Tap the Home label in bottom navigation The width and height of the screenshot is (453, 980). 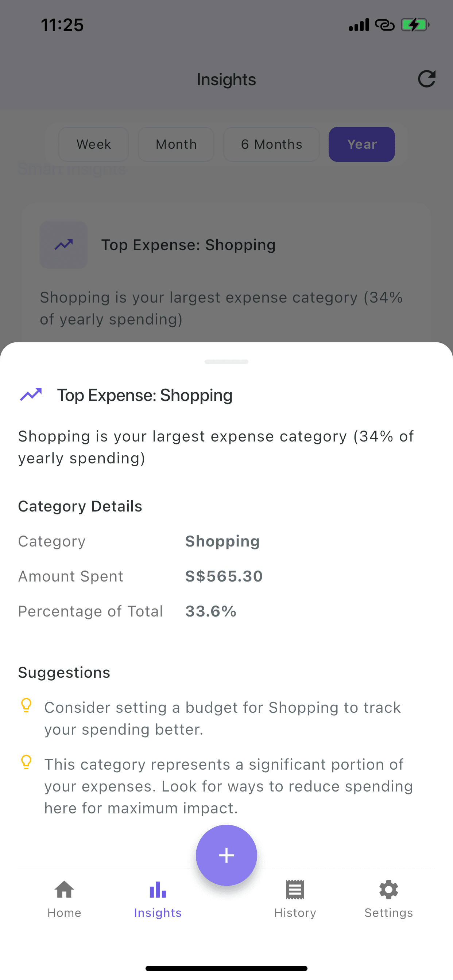pos(63,912)
